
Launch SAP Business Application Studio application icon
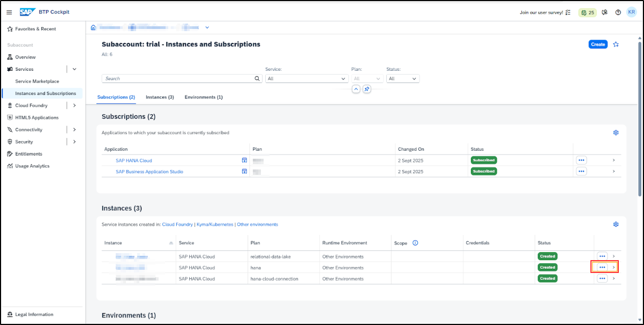tap(244, 172)
